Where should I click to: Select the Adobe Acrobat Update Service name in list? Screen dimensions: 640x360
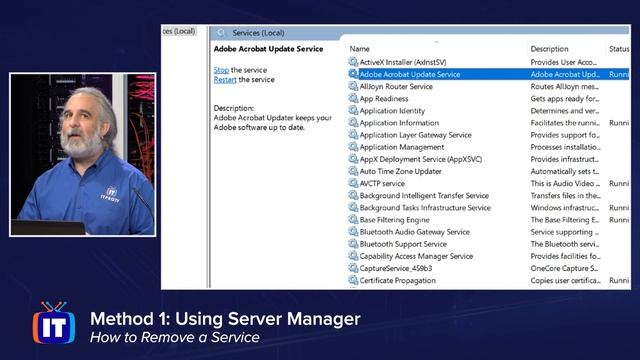pos(410,74)
